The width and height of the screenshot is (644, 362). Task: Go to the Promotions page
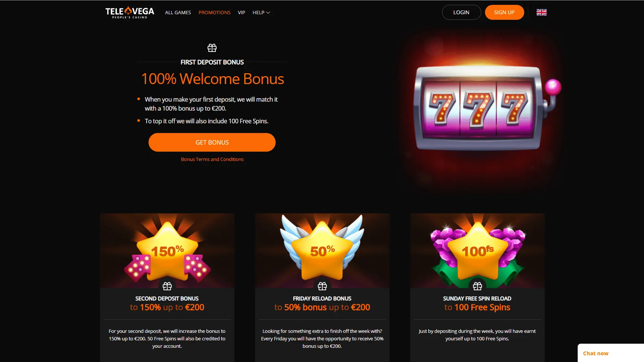(x=214, y=12)
